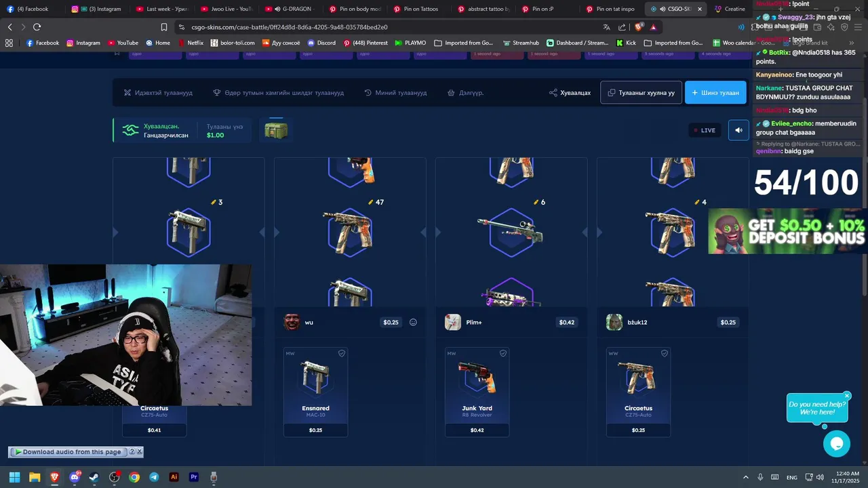Reload the case battle page
868x488 pixels.
[x=37, y=27]
